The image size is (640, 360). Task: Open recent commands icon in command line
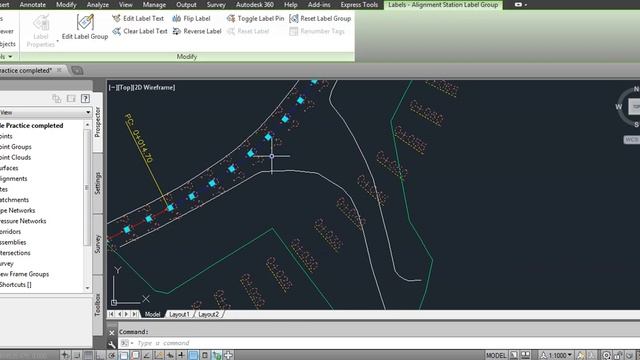(x=126, y=343)
